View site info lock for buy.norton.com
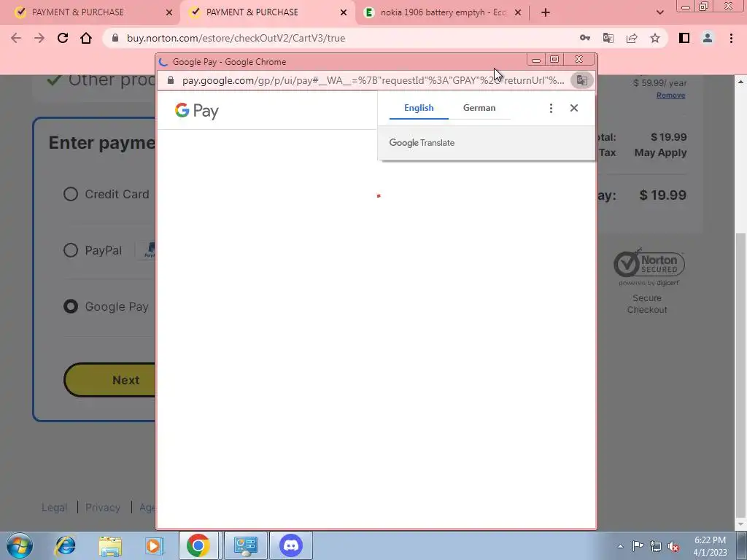The image size is (747, 560). pyautogui.click(x=115, y=38)
